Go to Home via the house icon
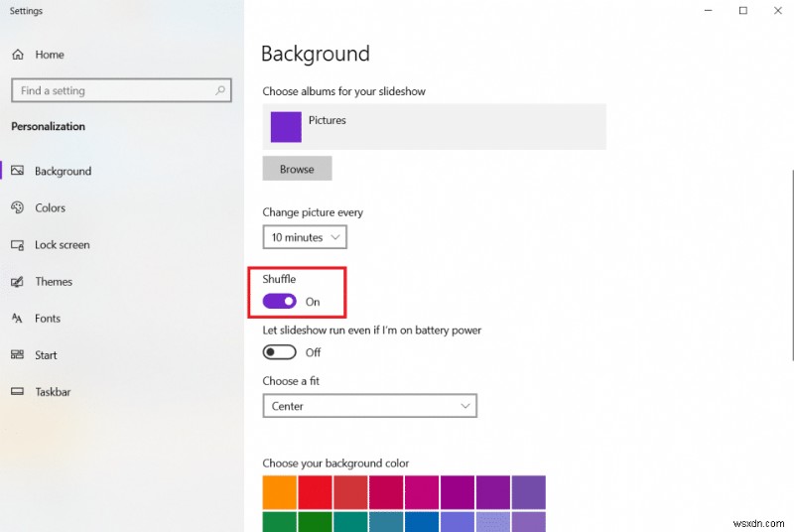Screen dimensions: 794x532 tap(18, 55)
